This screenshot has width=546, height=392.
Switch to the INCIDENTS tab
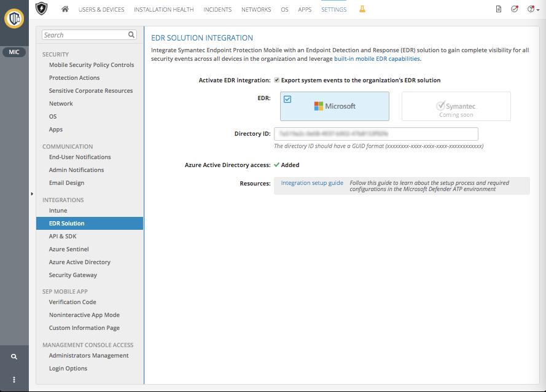(217, 9)
